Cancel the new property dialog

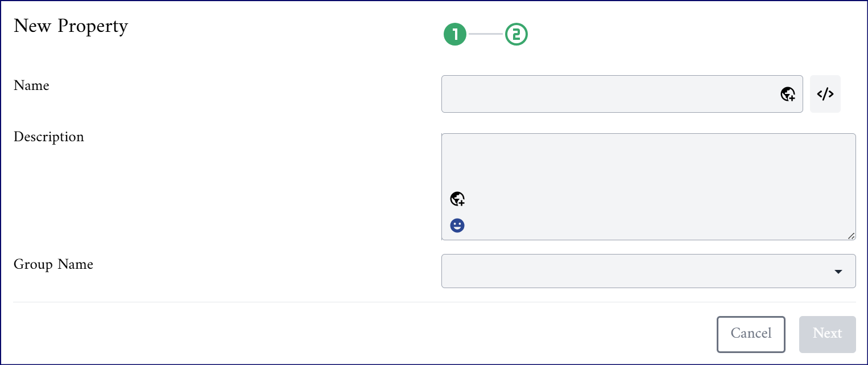[751, 334]
